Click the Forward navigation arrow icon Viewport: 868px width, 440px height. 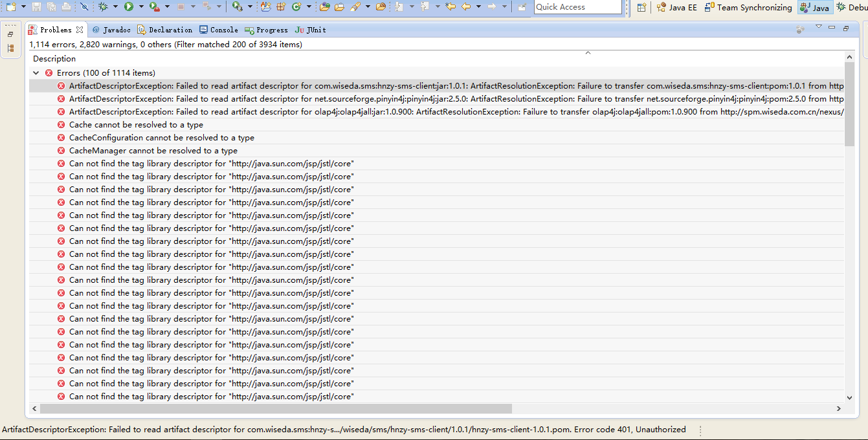point(491,6)
